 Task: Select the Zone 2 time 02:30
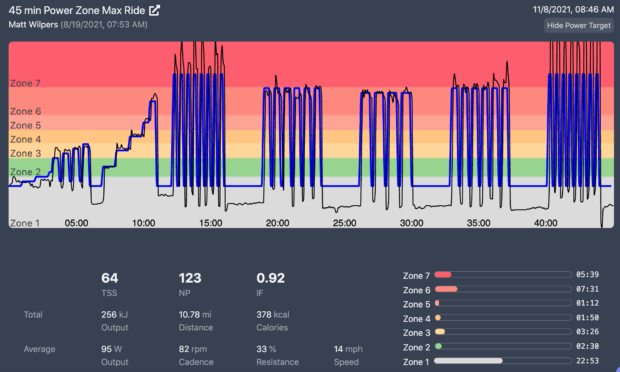point(587,346)
